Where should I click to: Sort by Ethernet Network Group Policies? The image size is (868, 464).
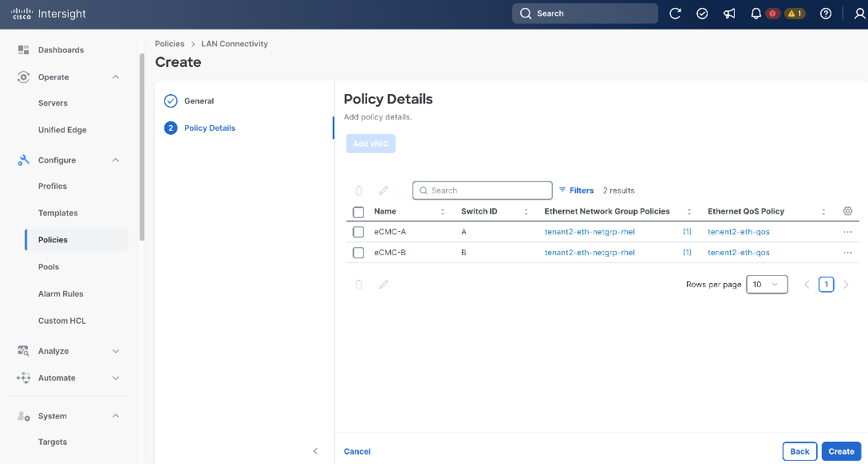tap(689, 211)
